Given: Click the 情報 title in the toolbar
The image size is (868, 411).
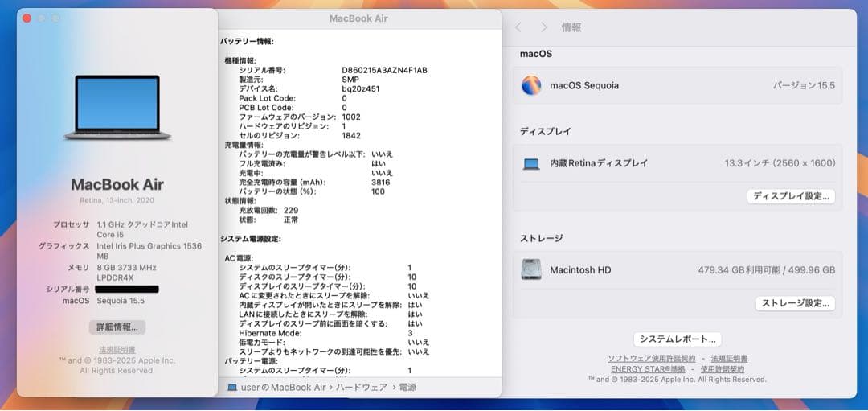Looking at the screenshot, I should (x=571, y=27).
